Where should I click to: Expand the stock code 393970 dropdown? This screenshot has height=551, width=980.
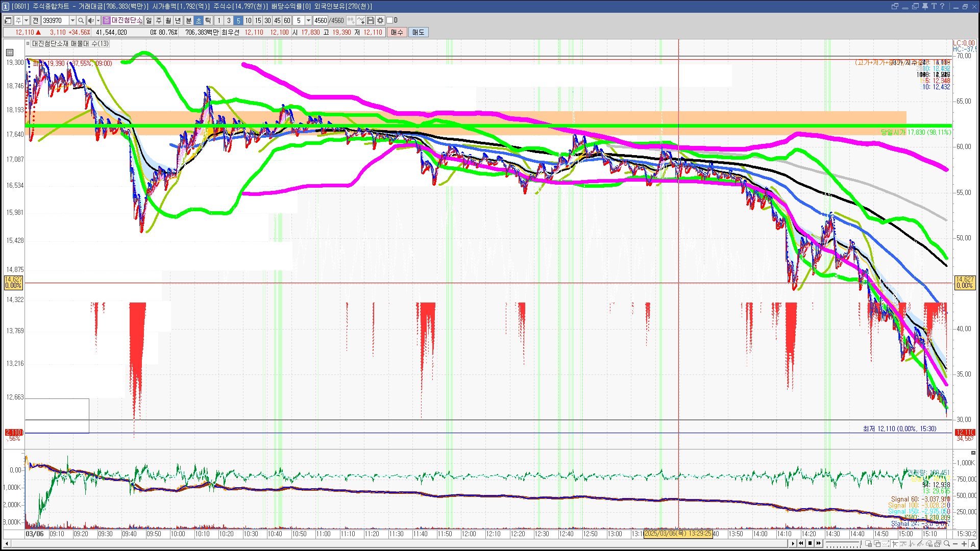tap(72, 20)
